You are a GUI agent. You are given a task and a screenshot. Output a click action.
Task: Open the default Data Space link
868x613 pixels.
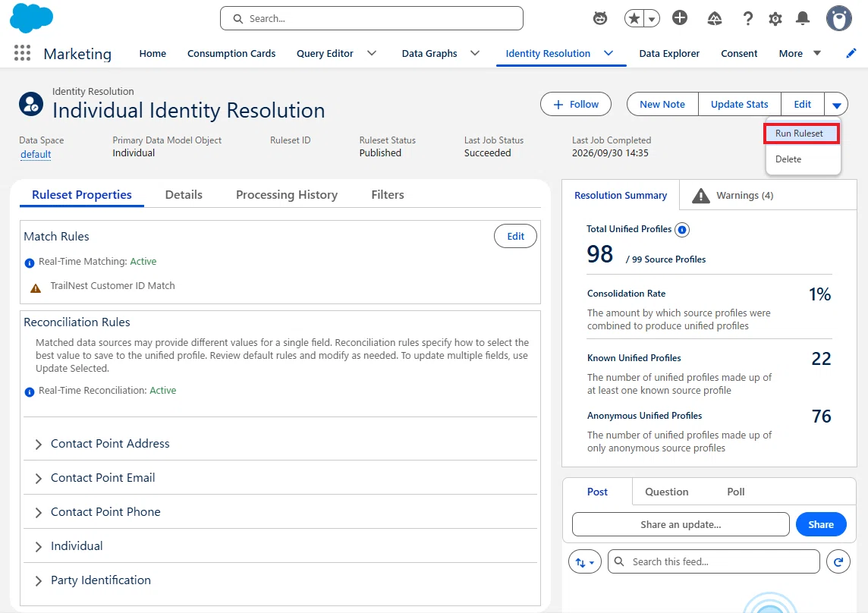pos(36,155)
